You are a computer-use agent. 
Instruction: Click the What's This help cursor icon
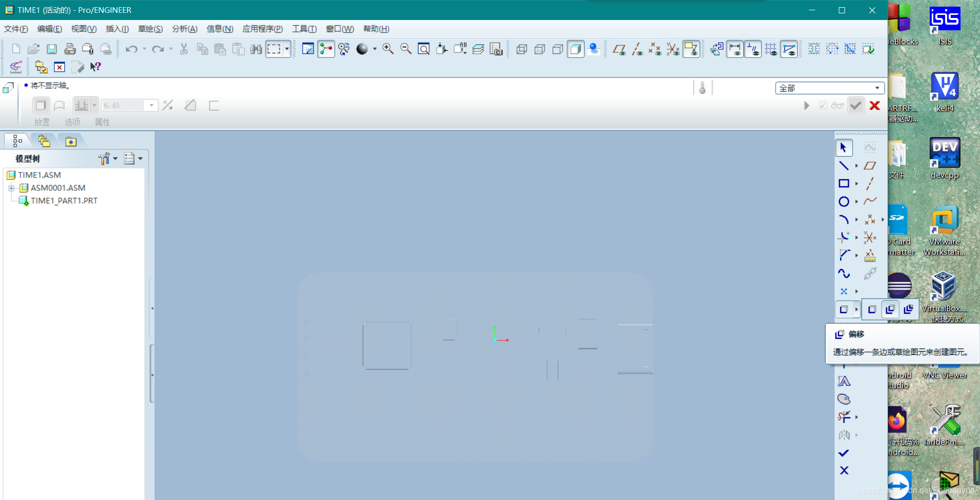[95, 67]
